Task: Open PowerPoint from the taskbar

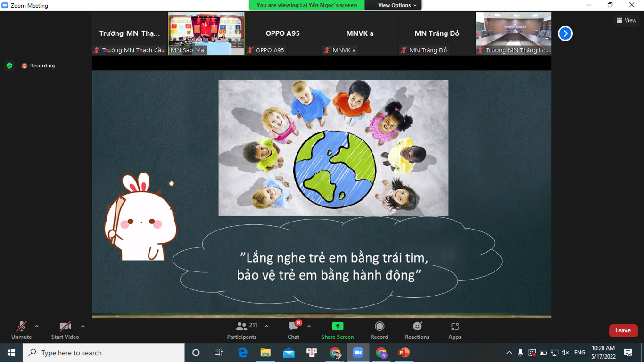Action: (x=404, y=353)
